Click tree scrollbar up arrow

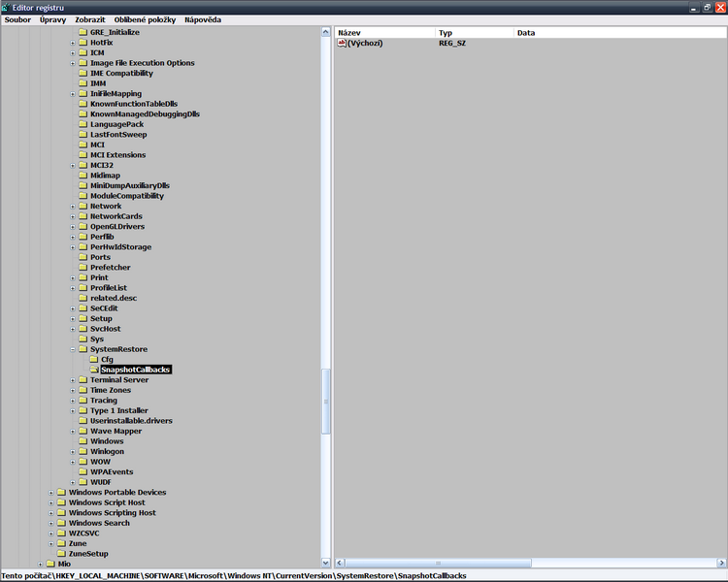click(x=326, y=32)
